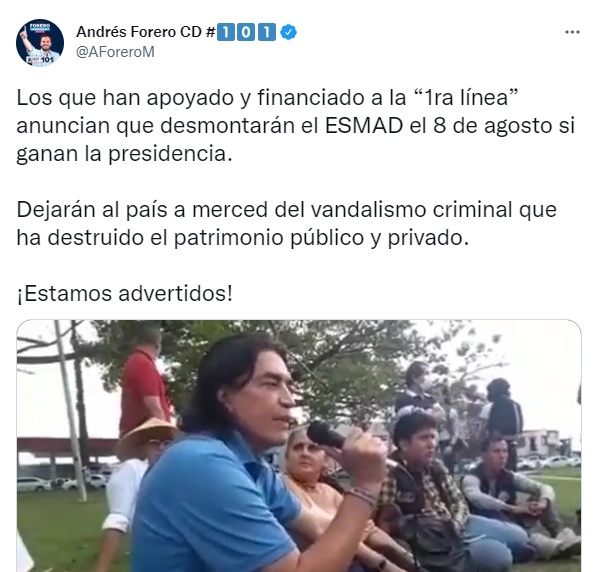
Task: Play the embedded tweet video
Action: 299,446
